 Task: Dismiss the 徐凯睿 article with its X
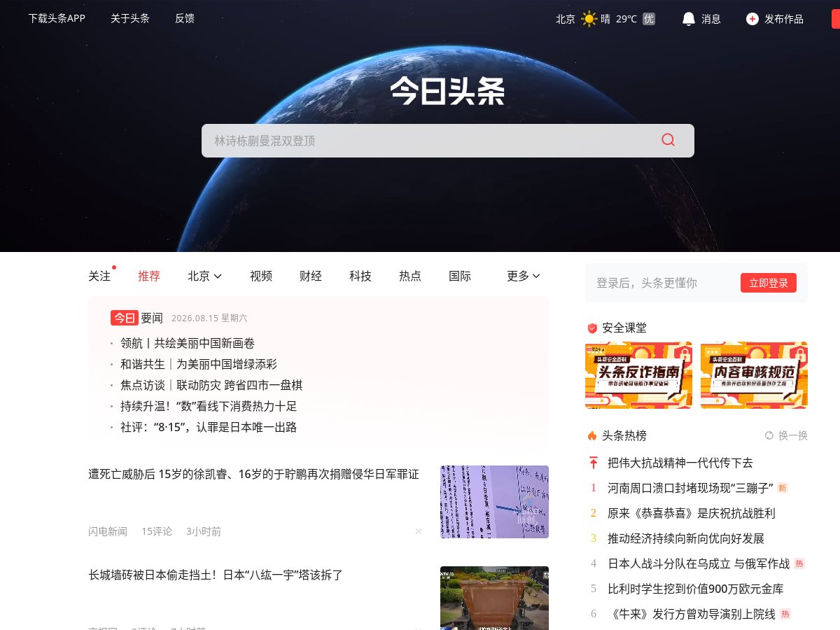point(419,531)
